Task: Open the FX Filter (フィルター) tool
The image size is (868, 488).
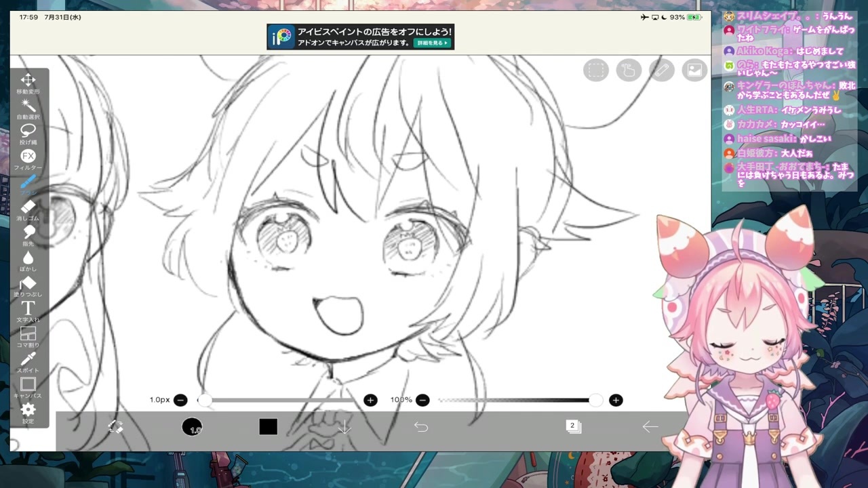Action: click(x=28, y=159)
